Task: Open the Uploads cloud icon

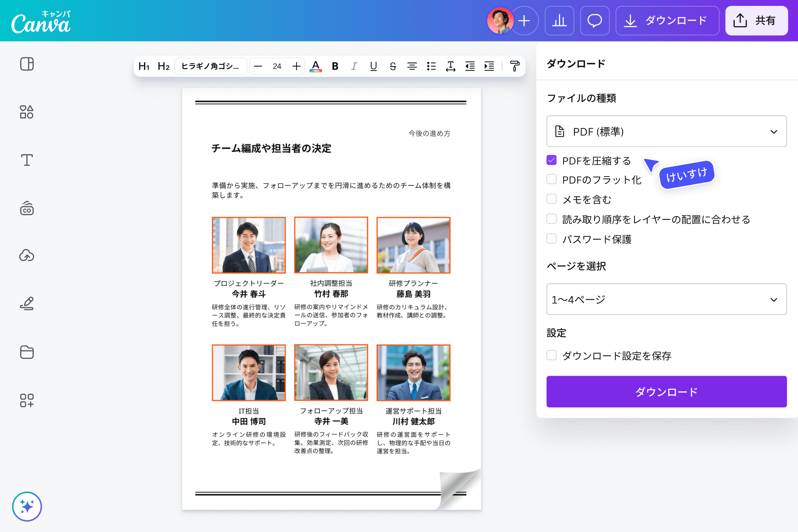Action: 27,256
